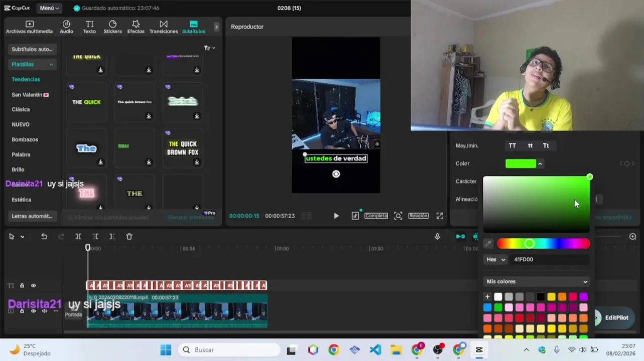Viewport: 644px width, 361px height.
Task: Choose the black color swatch
Action: click(541, 297)
